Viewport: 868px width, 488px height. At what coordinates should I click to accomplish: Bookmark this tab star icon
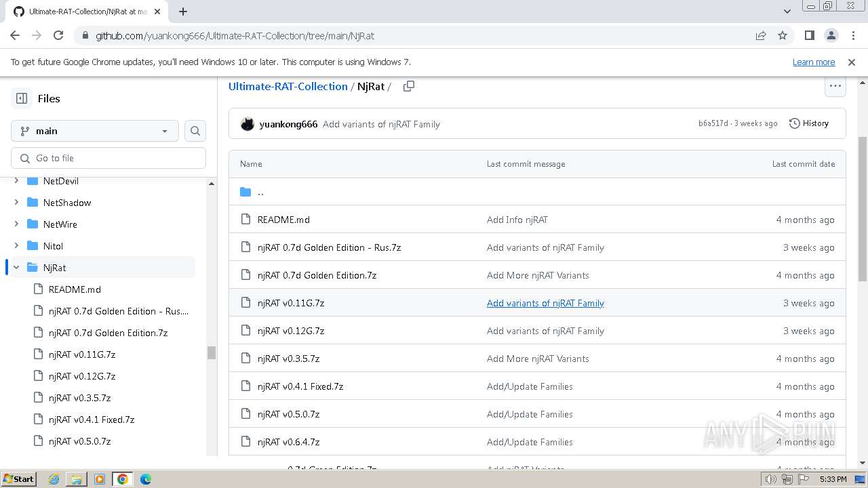click(783, 35)
